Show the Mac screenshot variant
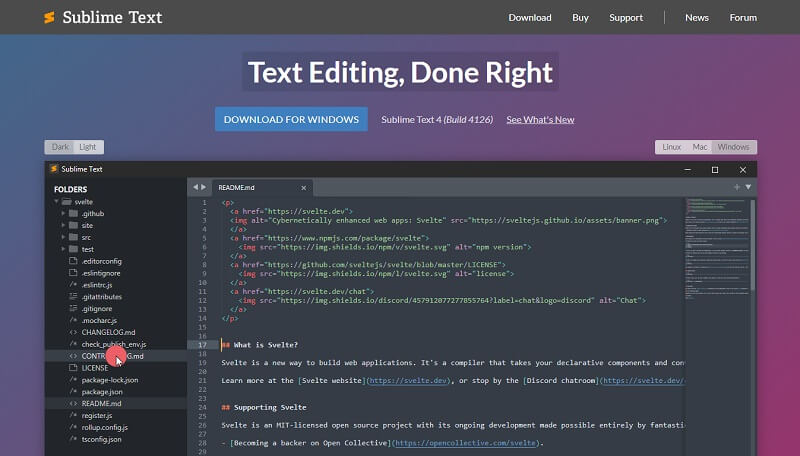Image resolution: width=800 pixels, height=456 pixels. pos(699,147)
